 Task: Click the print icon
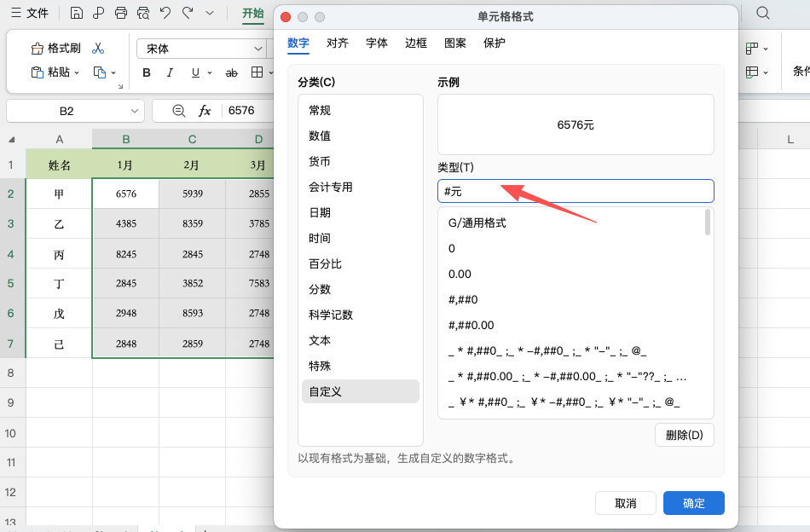pos(121,13)
